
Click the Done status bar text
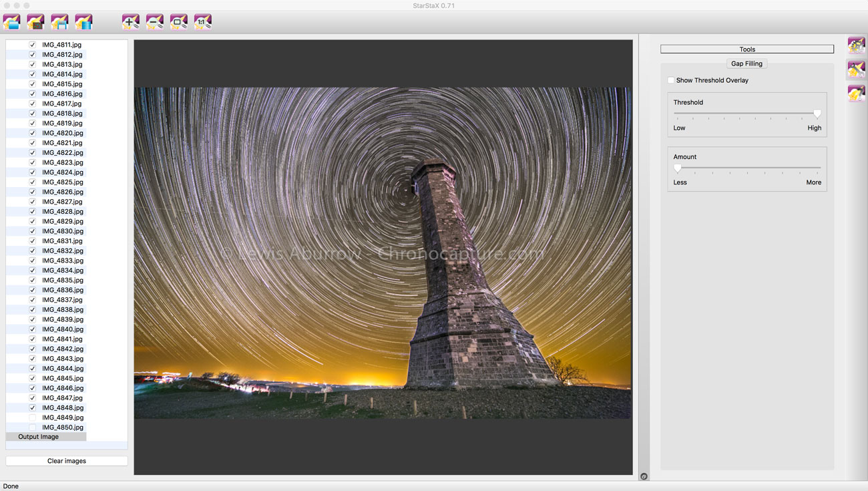11,486
